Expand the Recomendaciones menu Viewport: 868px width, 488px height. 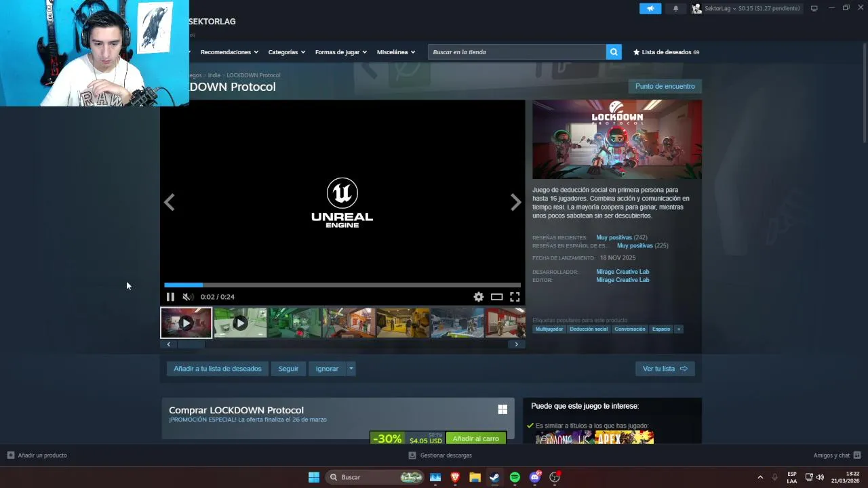(229, 52)
